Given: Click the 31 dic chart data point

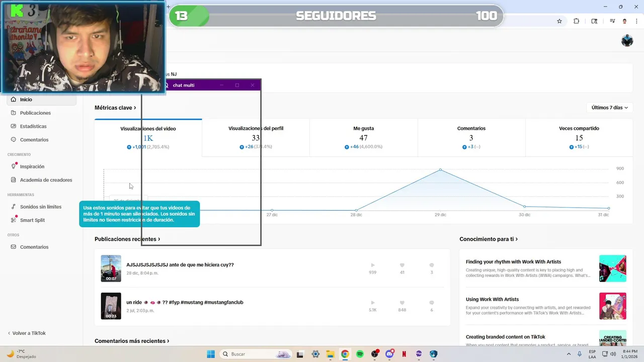Looking at the screenshot, I should pos(609,208).
